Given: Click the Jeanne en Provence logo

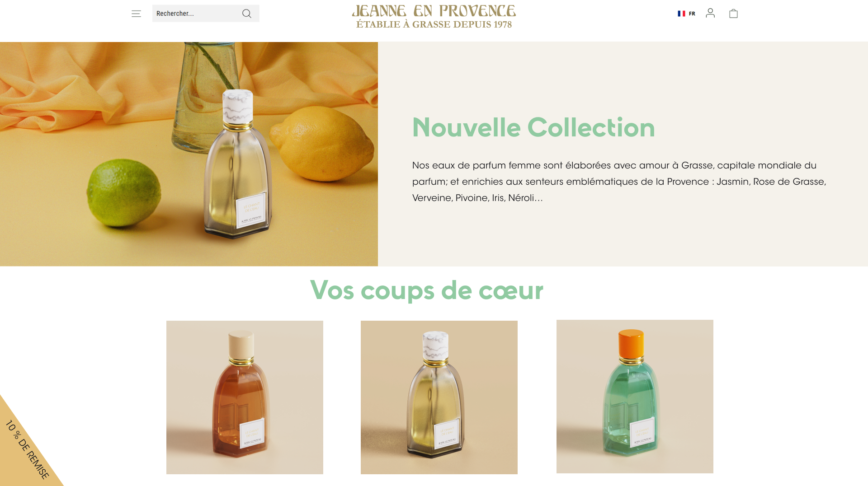Looking at the screenshot, I should (434, 11).
